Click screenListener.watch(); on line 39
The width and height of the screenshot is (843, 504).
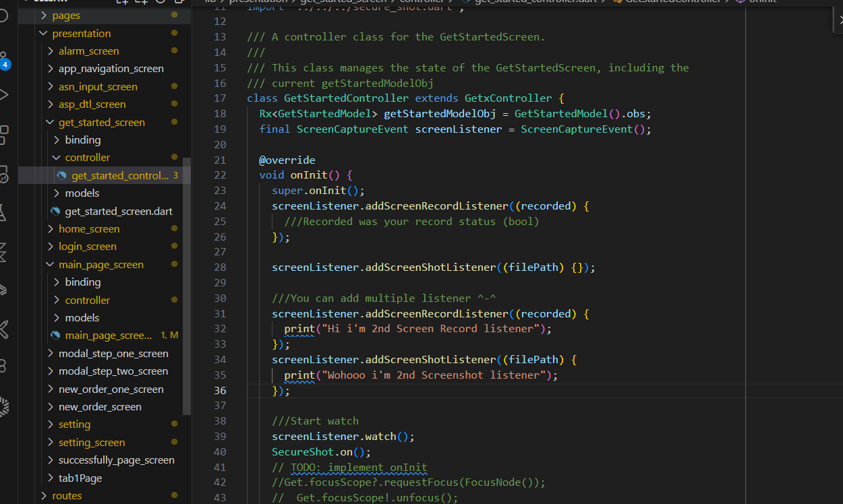[x=343, y=436]
